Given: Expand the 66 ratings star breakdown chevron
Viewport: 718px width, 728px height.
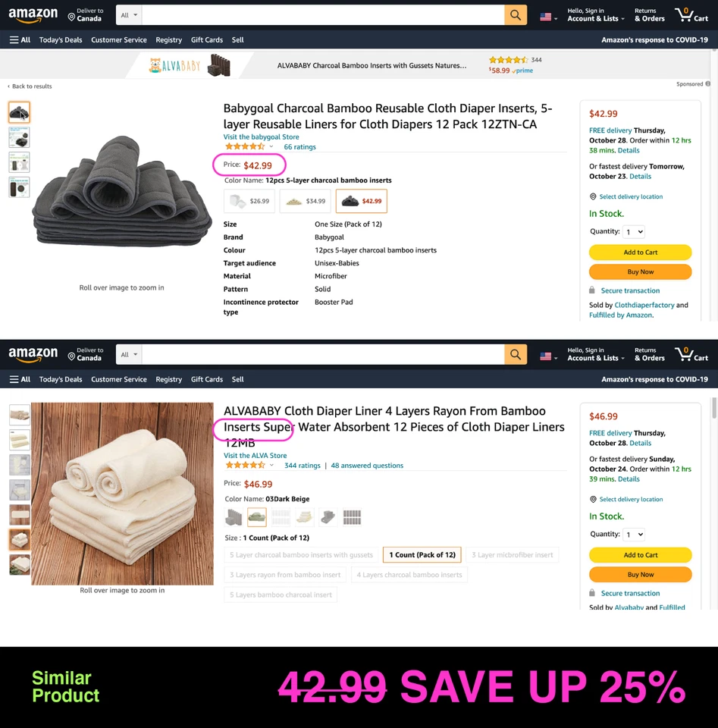Looking at the screenshot, I should (271, 146).
